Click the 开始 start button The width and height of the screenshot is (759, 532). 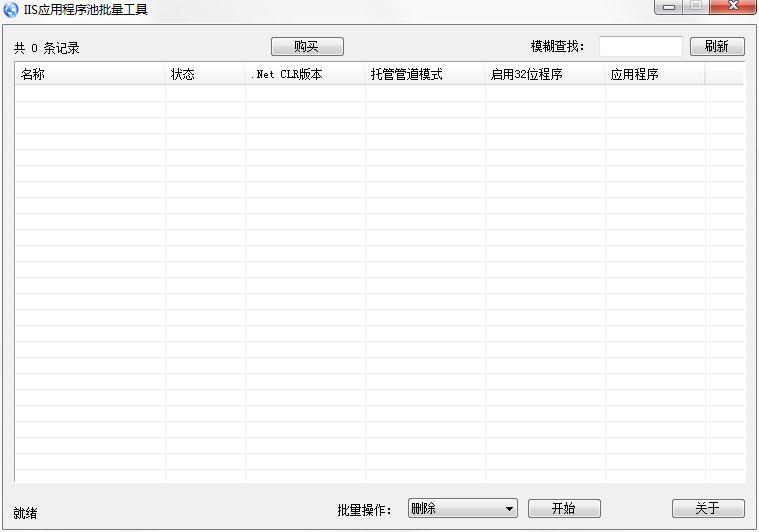coord(564,508)
